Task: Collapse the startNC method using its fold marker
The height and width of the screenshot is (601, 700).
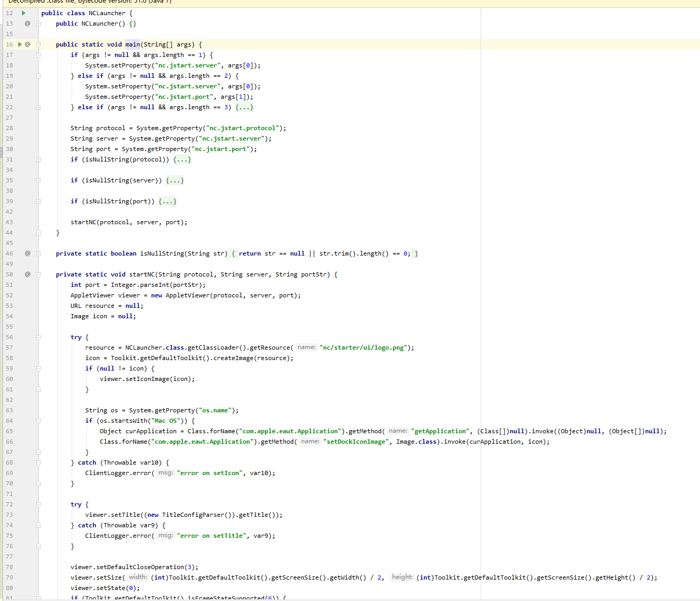Action: [x=38, y=274]
